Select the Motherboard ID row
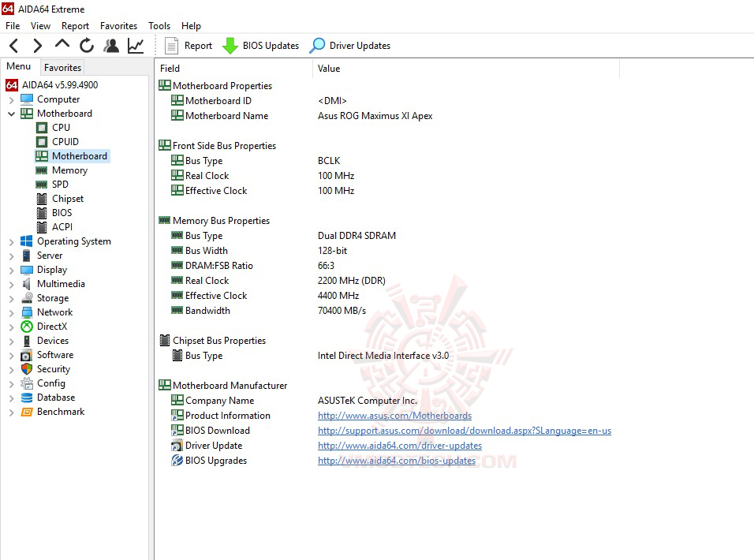Screen dimensions: 754x560 pos(259,101)
